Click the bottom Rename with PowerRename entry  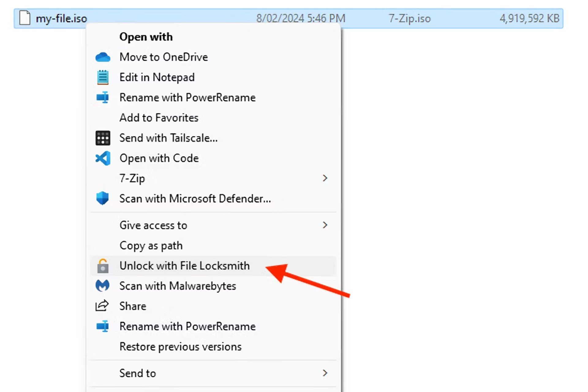coord(187,326)
